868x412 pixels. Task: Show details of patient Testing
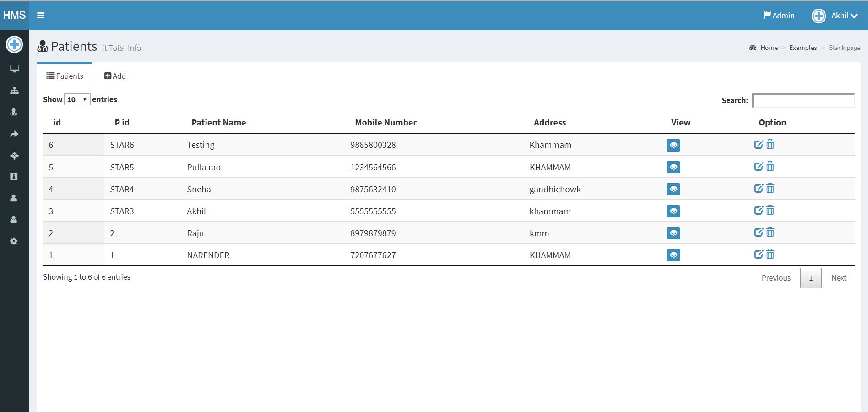673,145
